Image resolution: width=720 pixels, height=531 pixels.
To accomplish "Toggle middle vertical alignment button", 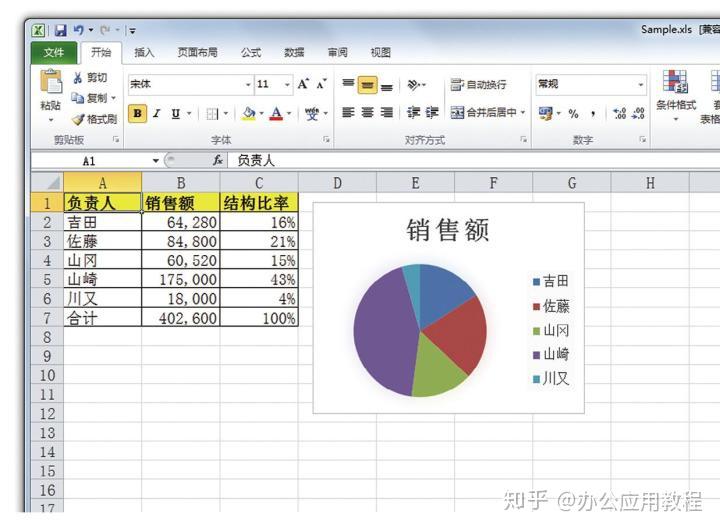I will click(x=367, y=85).
